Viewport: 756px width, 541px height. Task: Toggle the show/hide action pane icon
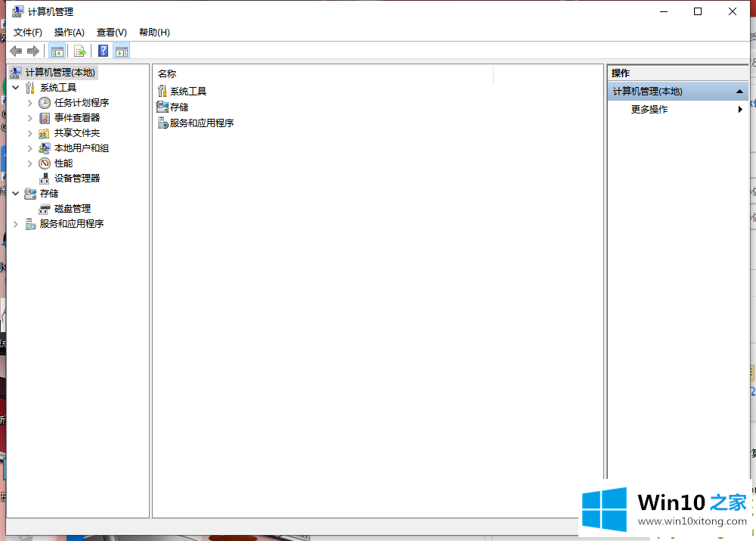(x=122, y=51)
